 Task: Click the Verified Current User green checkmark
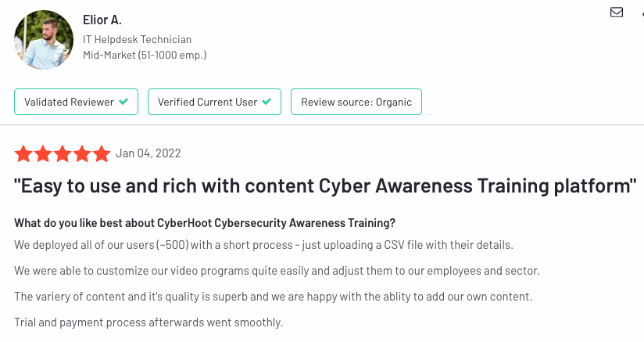[x=267, y=102]
